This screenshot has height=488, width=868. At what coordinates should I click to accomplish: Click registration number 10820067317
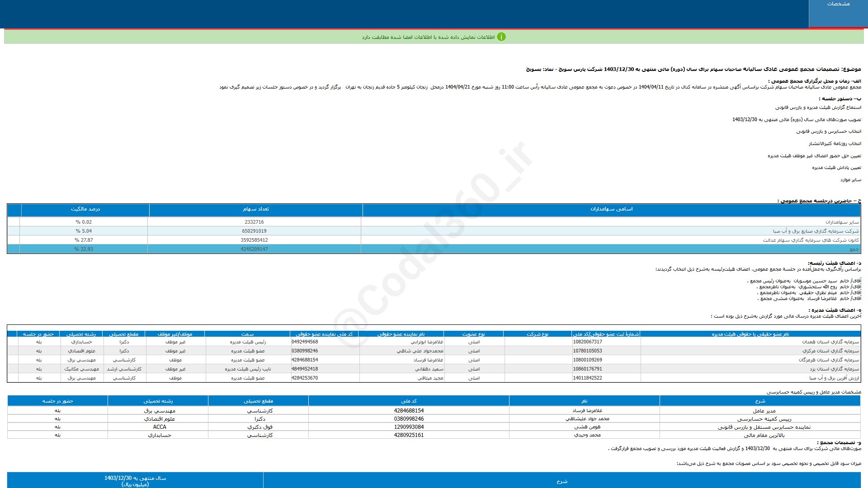pyautogui.click(x=587, y=342)
